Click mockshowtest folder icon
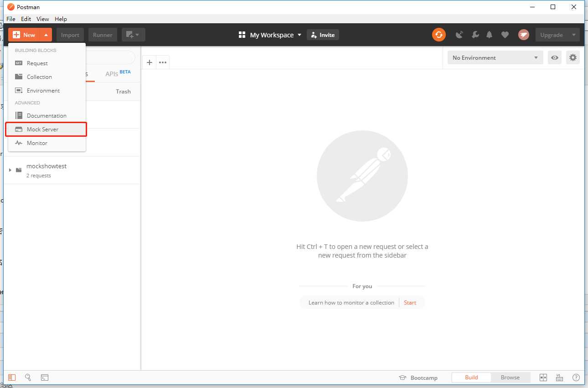 19,170
